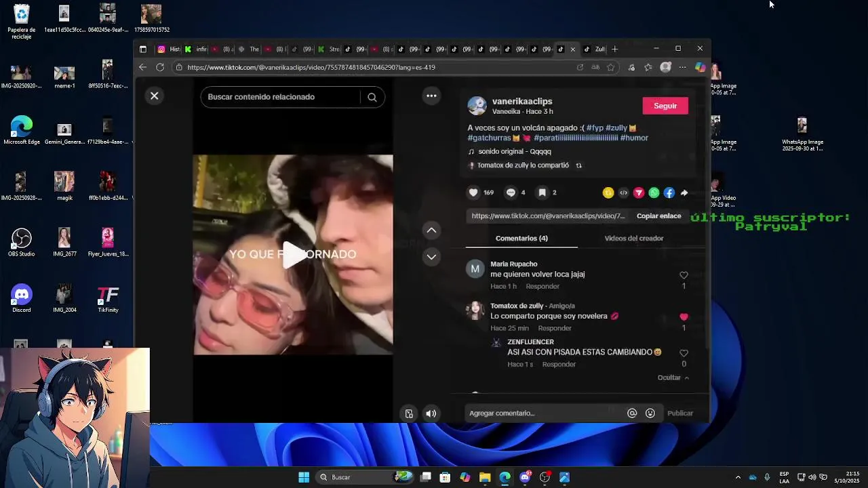Screen dimensions: 868x488
Task: Insert a mention with @ icon
Action: pos(632,413)
